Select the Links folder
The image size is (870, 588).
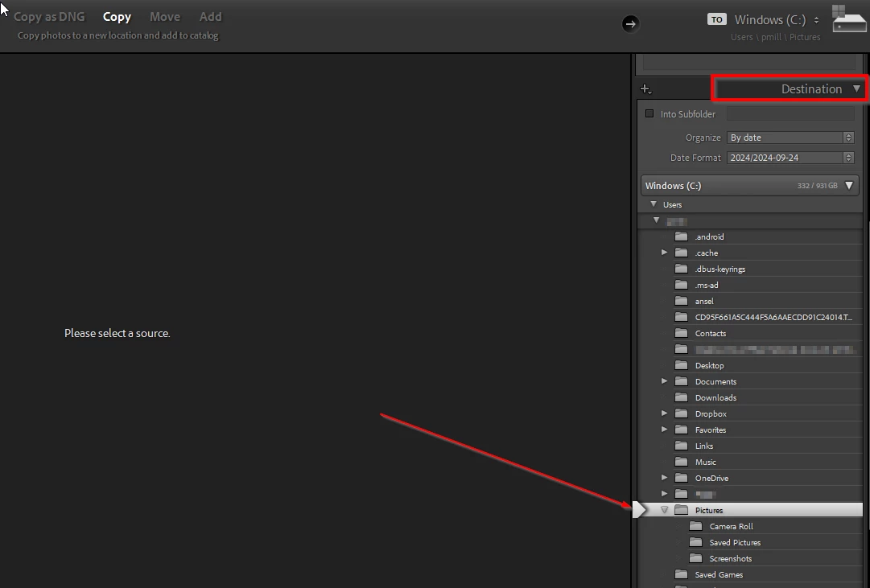click(704, 446)
